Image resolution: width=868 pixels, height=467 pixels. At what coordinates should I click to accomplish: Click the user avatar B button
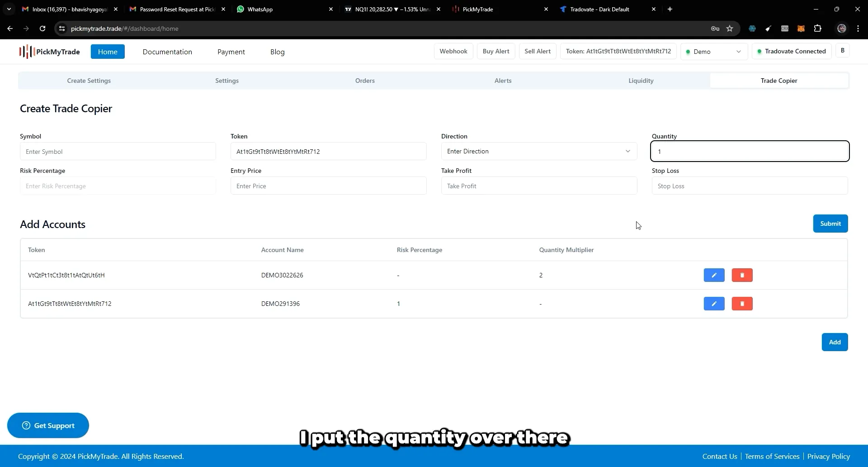click(x=842, y=51)
